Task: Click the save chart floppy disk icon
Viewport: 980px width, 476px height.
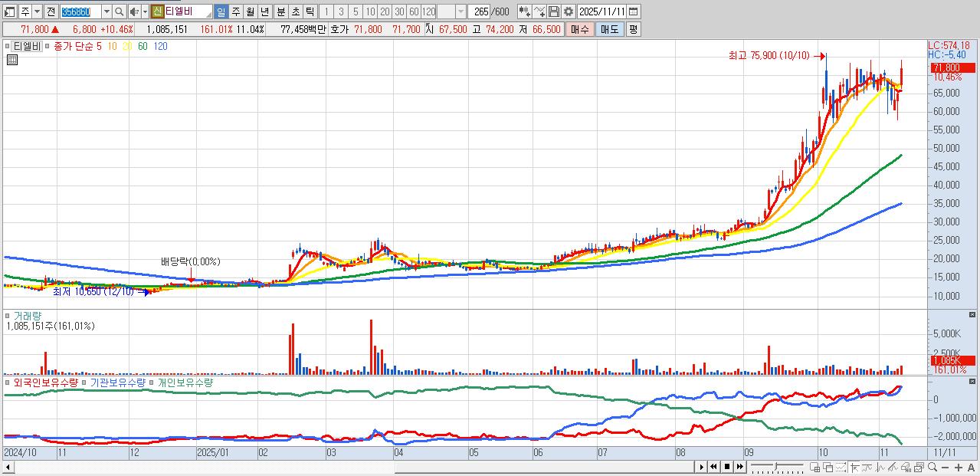Action: click(553, 11)
